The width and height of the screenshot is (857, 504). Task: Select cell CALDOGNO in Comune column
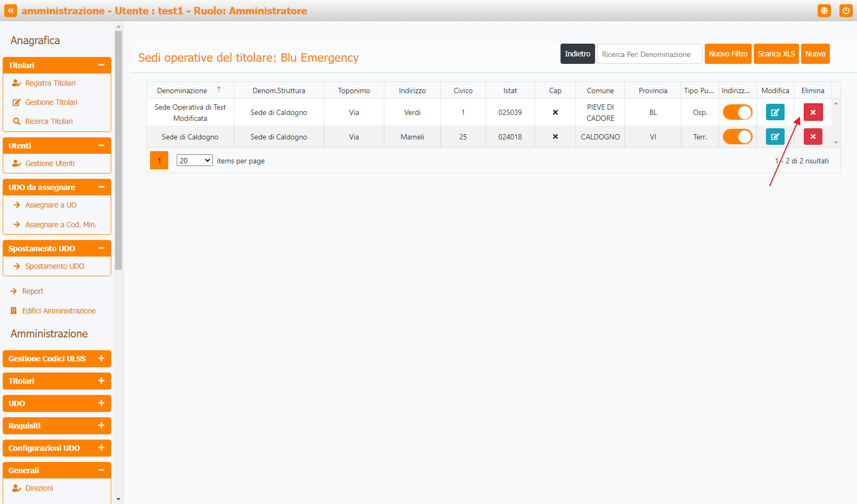[600, 137]
